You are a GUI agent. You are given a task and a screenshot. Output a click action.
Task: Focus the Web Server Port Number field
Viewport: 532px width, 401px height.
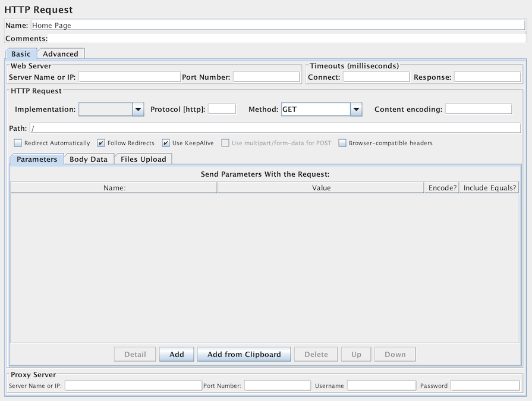tap(266, 77)
